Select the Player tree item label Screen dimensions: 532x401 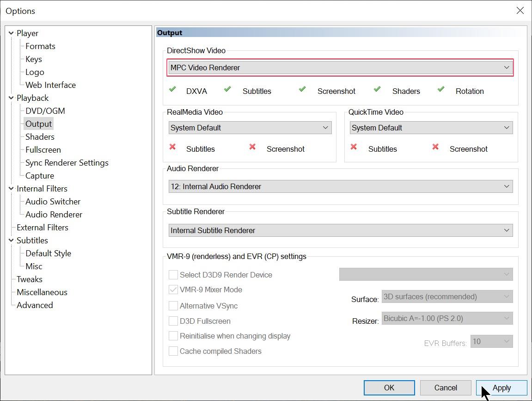tap(27, 33)
